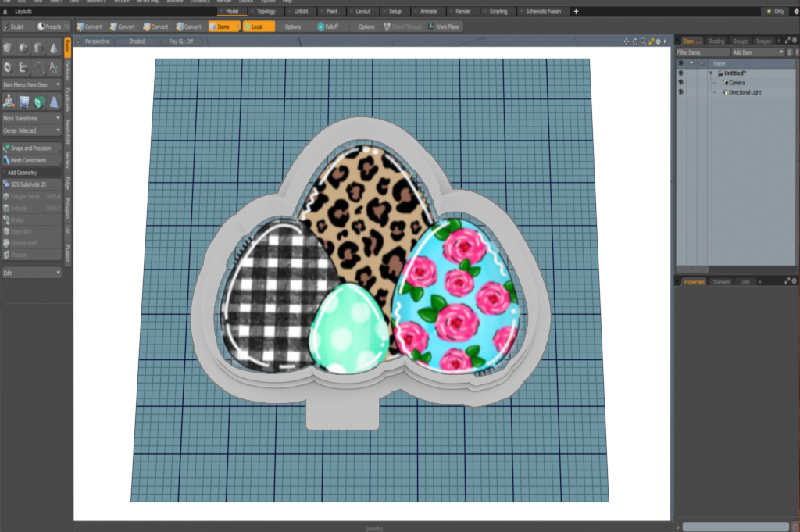Select the Sphere primitive tool
Image resolution: width=800 pixels, height=532 pixels.
23,48
